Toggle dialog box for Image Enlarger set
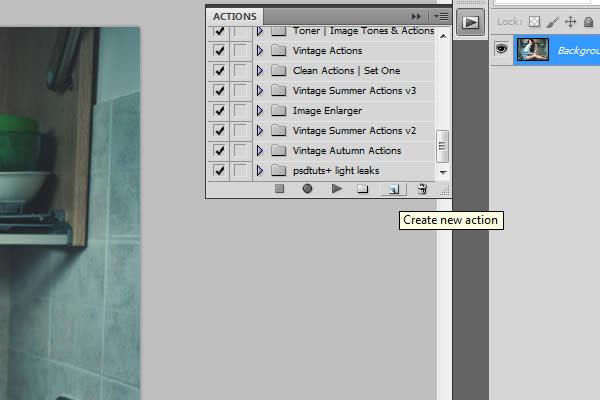This screenshot has width=600, height=400. [240, 111]
